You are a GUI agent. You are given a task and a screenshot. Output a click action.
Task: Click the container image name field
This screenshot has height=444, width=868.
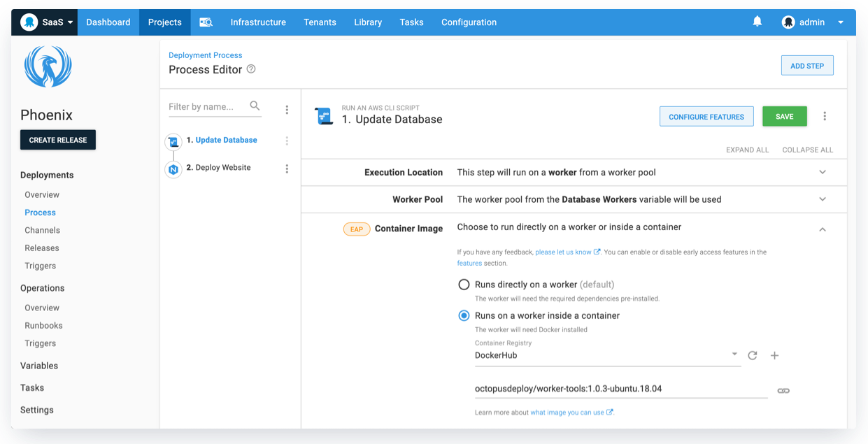coord(621,389)
